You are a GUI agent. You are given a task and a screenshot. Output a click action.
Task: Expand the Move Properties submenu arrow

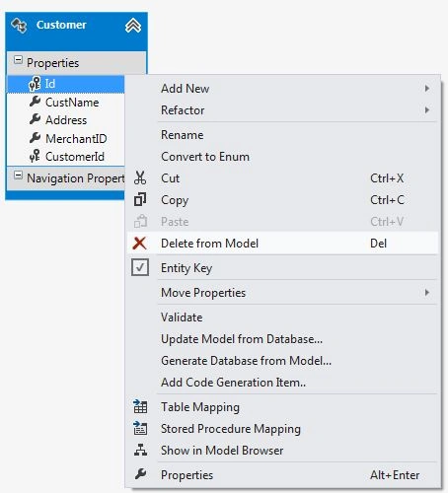click(427, 292)
